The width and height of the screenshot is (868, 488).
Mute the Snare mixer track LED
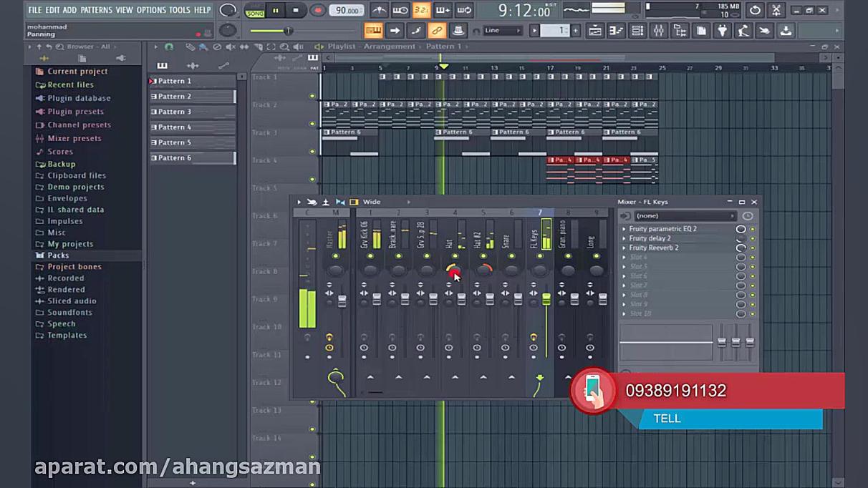point(511,256)
